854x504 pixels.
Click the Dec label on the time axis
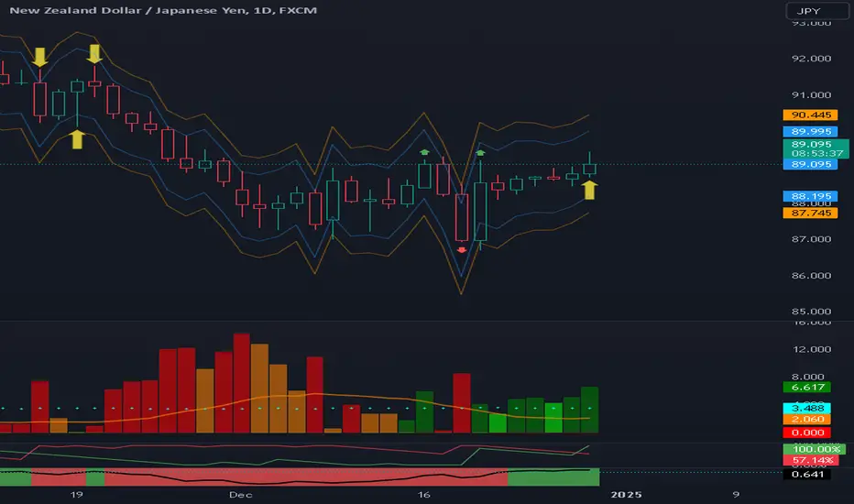(241, 495)
